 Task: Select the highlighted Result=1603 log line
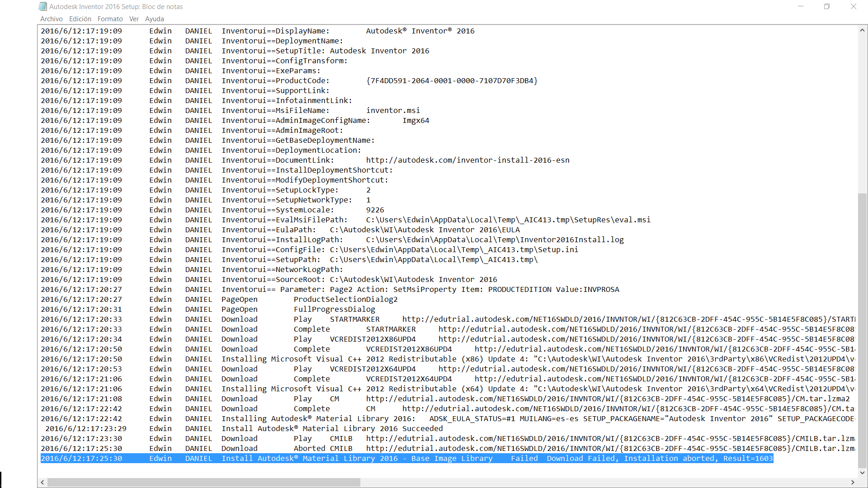pyautogui.click(x=407, y=458)
